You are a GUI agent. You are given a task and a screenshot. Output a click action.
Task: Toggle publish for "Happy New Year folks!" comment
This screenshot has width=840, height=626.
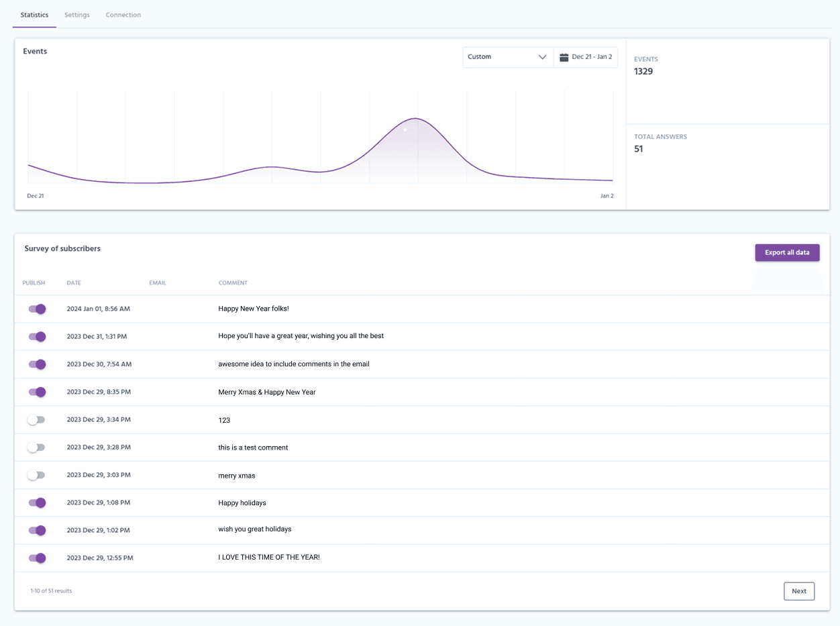[37, 309]
